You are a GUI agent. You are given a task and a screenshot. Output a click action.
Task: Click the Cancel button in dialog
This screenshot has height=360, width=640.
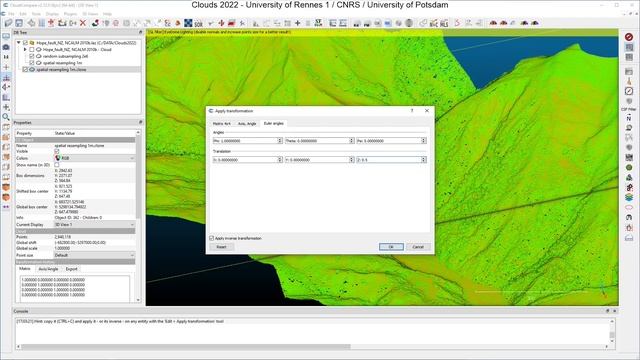418,247
